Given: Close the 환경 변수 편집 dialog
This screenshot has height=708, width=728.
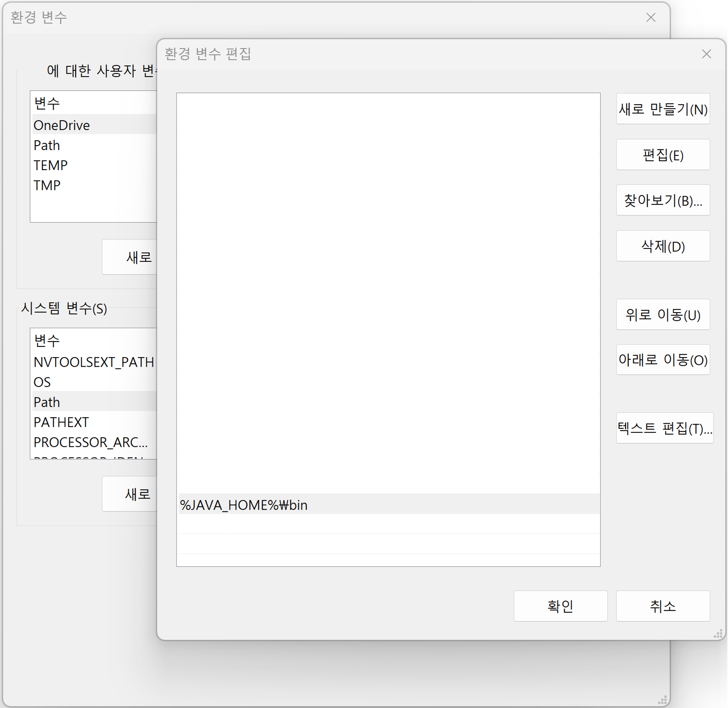Looking at the screenshot, I should click(706, 54).
